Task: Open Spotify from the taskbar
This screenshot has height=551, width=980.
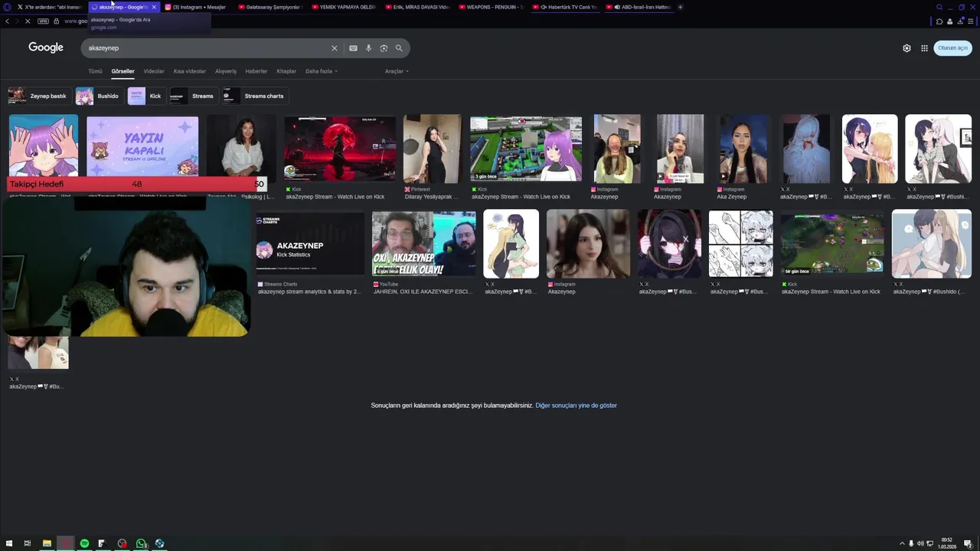Action: [x=84, y=543]
